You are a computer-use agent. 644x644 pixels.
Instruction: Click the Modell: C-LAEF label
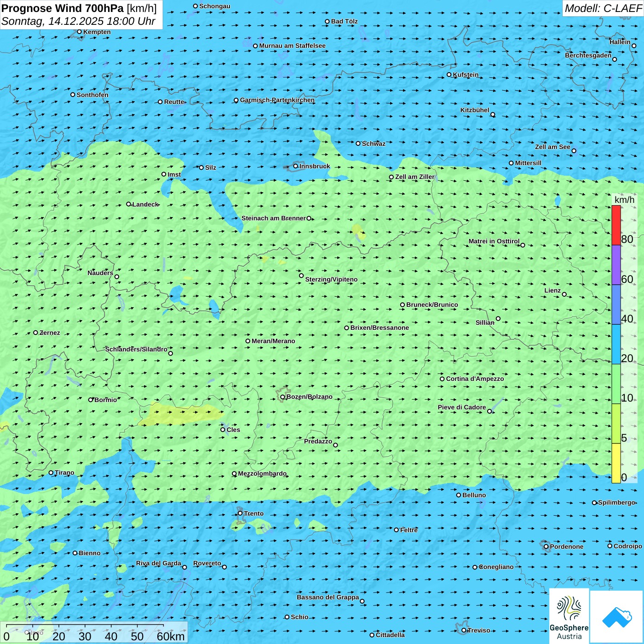(x=603, y=8)
